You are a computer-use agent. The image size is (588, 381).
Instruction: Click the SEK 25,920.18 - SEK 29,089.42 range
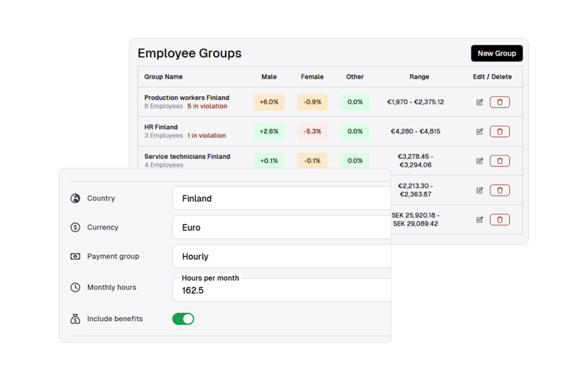pyautogui.click(x=416, y=219)
